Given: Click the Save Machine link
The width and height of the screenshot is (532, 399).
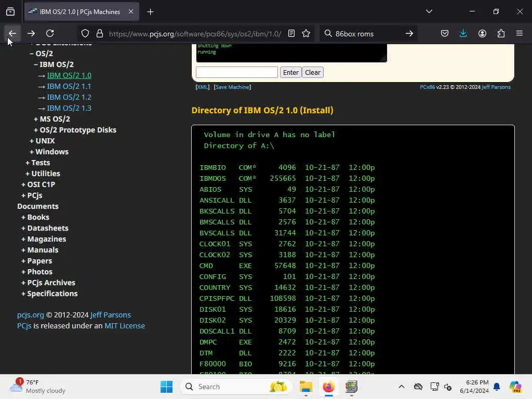Looking at the screenshot, I should point(232,87).
